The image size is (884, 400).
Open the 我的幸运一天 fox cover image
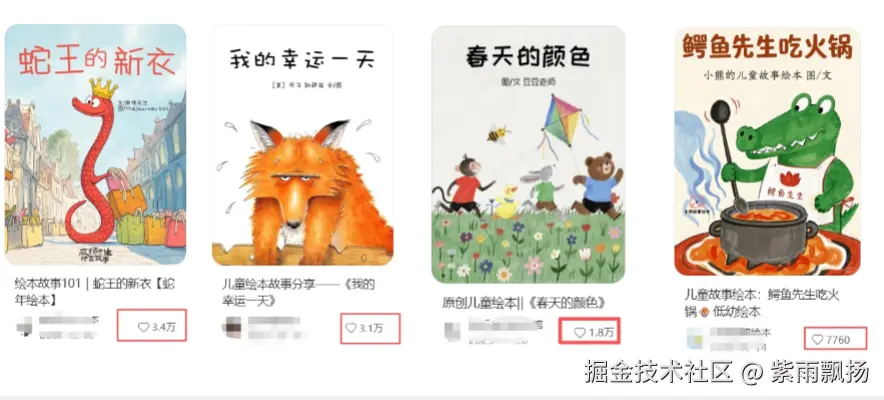(x=302, y=145)
